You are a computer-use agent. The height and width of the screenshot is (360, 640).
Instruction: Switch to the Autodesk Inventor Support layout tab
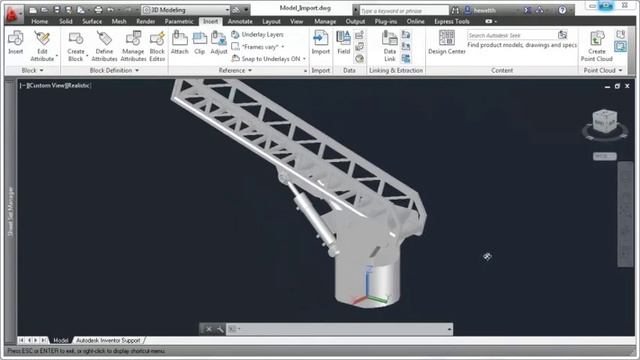[108, 340]
